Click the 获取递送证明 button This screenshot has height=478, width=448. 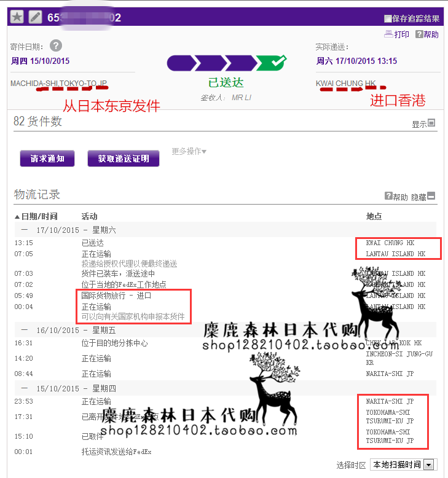pos(128,159)
